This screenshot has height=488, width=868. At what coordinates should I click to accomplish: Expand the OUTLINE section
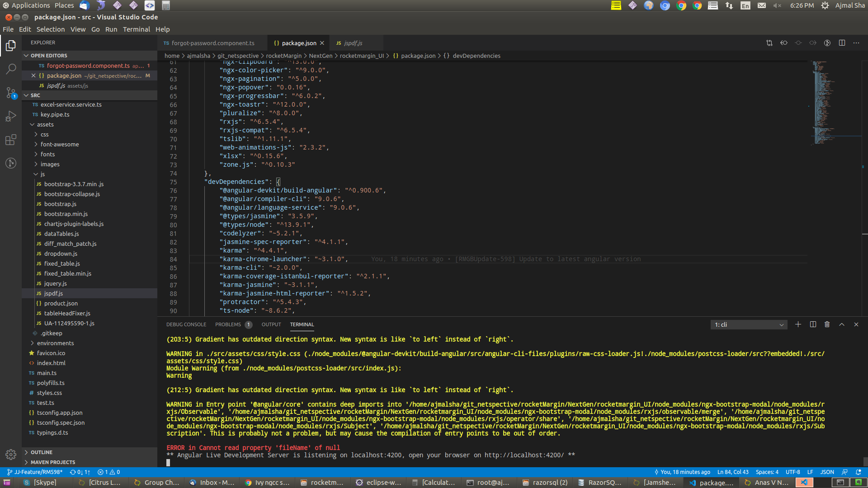[x=42, y=452]
